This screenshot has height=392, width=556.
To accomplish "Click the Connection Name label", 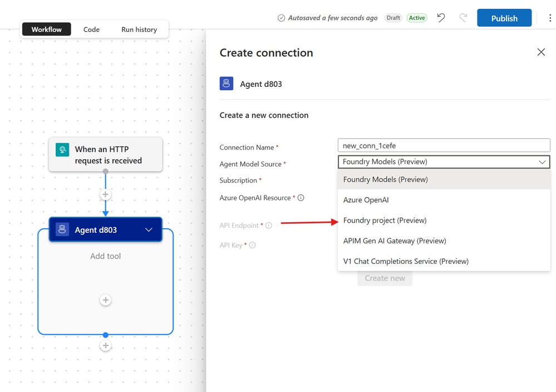I will [247, 147].
